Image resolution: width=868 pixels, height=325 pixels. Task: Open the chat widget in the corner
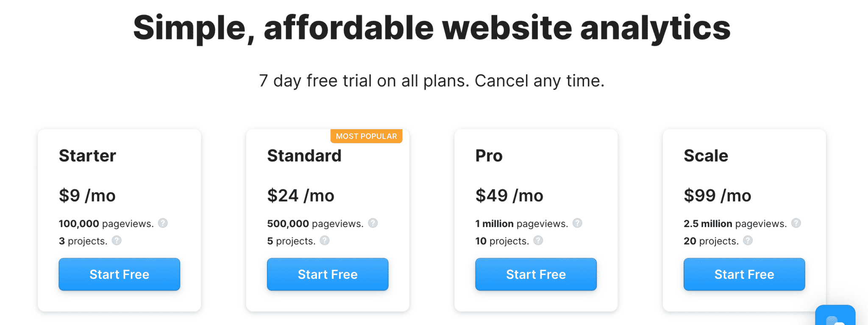(x=835, y=316)
